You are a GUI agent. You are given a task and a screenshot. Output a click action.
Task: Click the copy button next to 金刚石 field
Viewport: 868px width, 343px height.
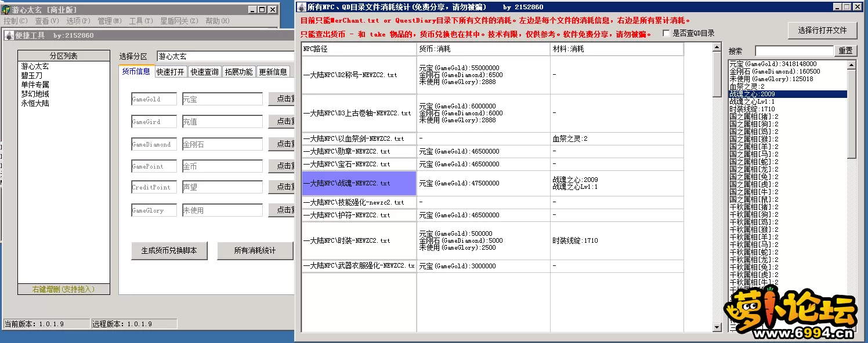point(281,144)
